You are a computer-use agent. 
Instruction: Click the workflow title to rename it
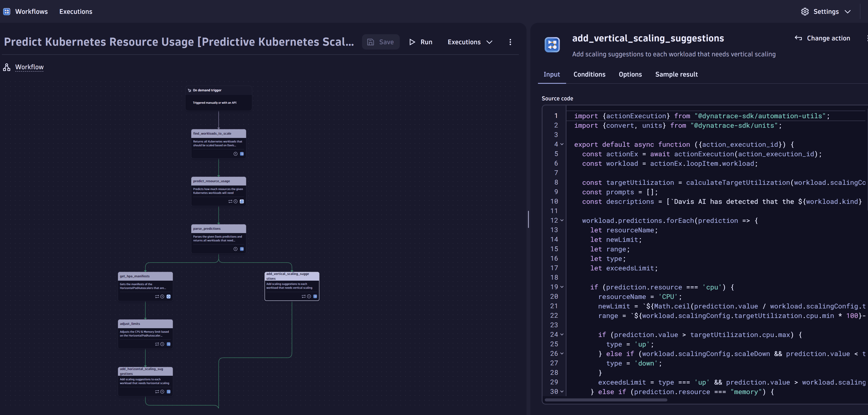point(179,42)
